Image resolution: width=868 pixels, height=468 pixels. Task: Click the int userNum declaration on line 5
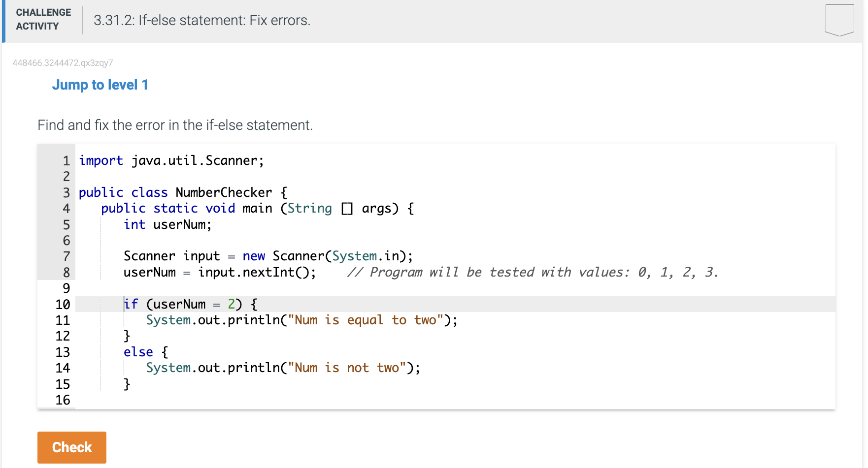pos(167,224)
